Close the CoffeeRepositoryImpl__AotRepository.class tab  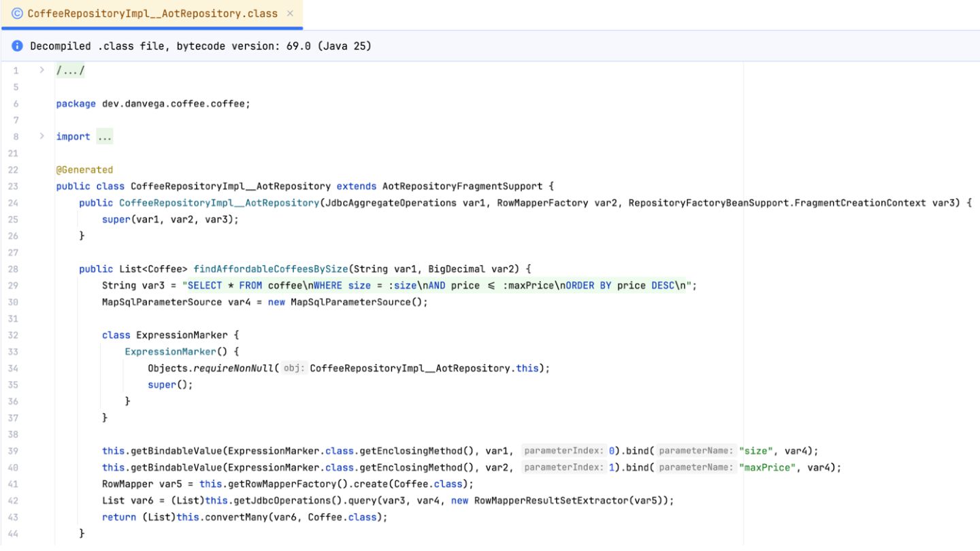click(x=291, y=14)
